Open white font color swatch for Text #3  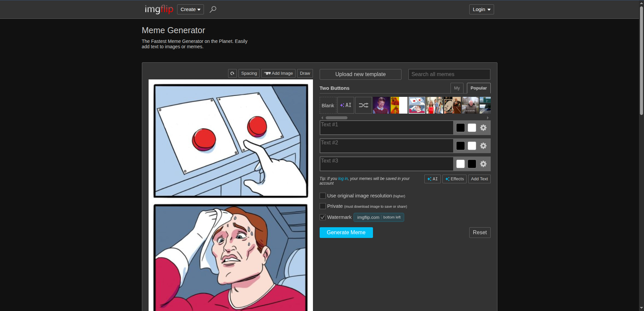pos(461,164)
